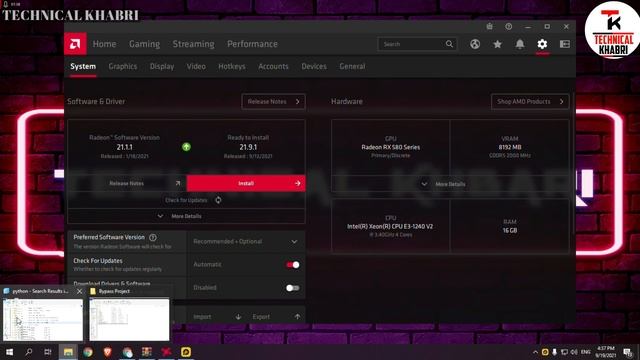Image resolution: width=640 pixels, height=360 pixels.
Task: Toggle Download Drivers & Software switch
Action: point(293,288)
